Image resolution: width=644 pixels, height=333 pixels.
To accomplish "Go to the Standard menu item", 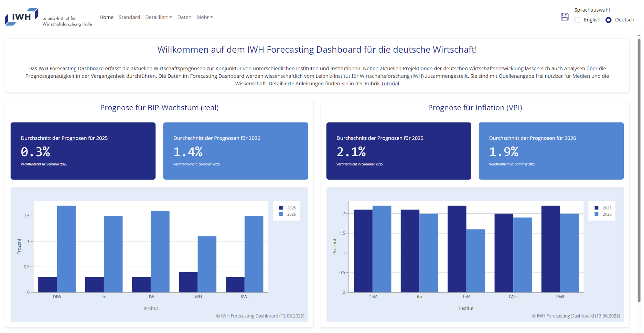I will [129, 17].
